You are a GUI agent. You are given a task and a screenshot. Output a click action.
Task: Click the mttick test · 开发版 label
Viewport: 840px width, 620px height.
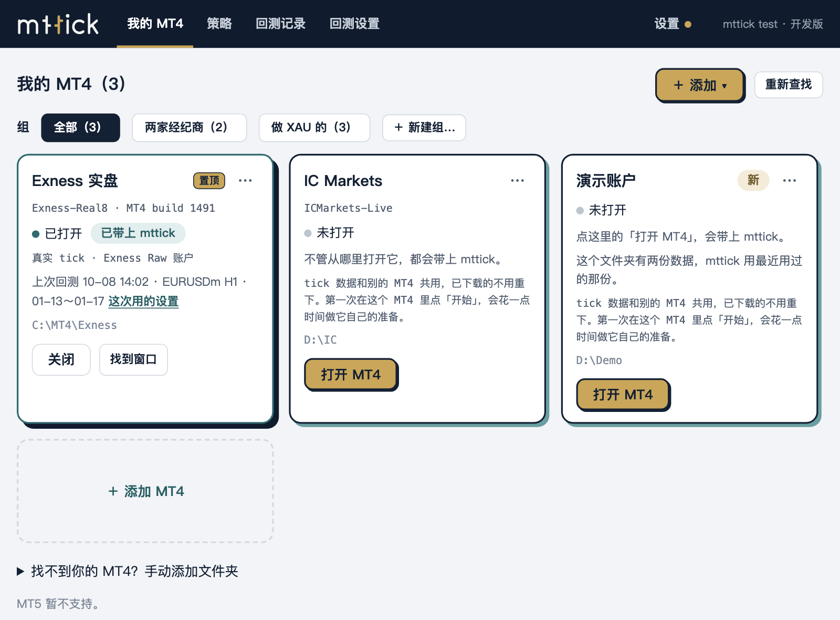point(773,24)
